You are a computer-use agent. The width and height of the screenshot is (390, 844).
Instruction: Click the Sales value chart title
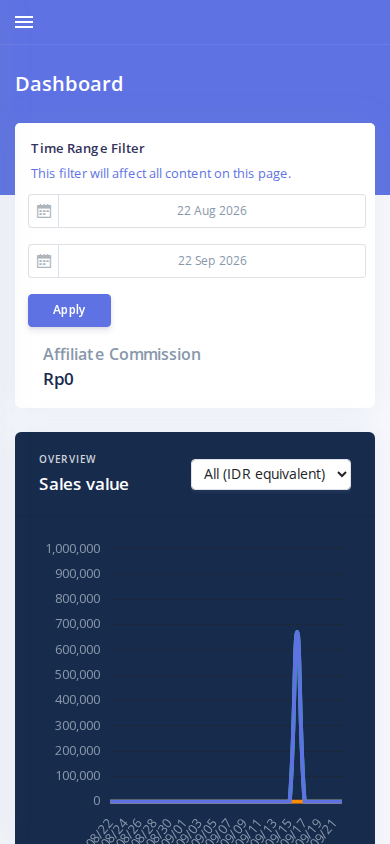83,484
